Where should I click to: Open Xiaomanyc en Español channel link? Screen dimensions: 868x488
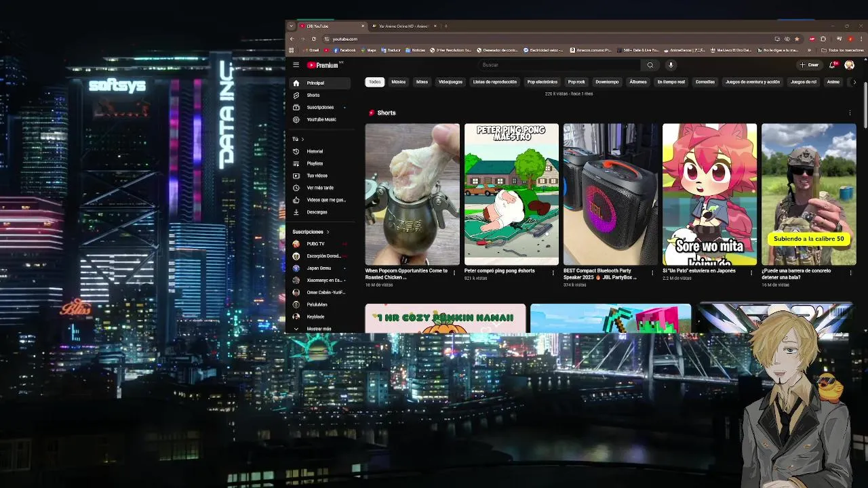click(x=321, y=280)
